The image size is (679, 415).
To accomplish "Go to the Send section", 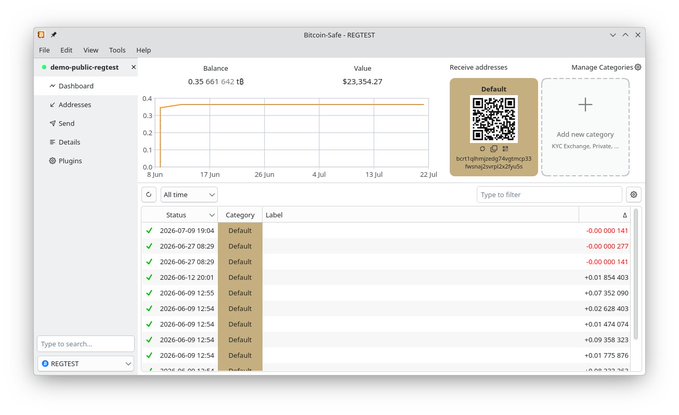I will [x=86, y=123].
